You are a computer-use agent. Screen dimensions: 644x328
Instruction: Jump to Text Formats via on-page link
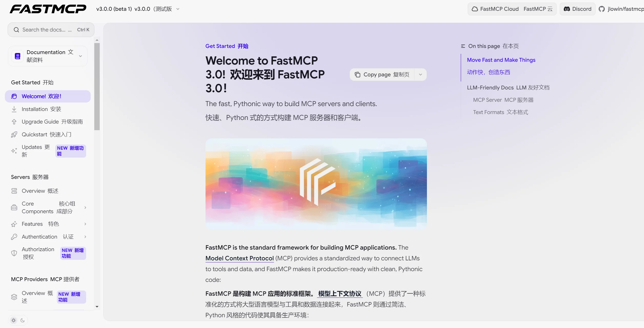500,112
